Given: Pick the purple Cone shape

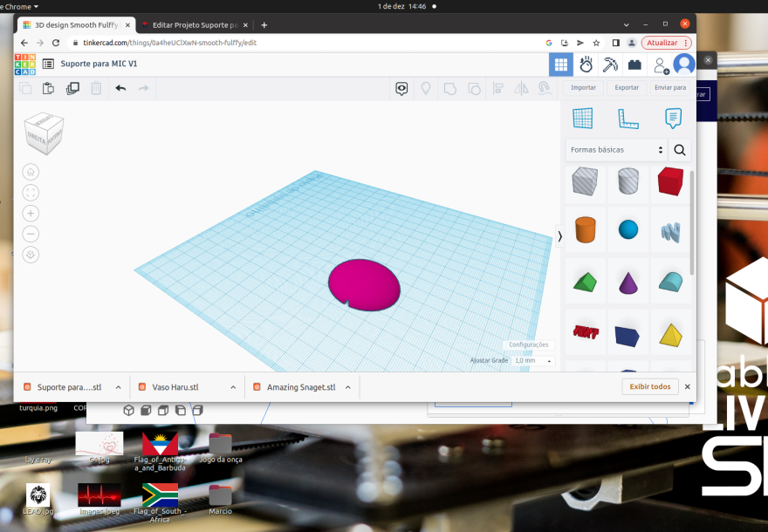Looking at the screenshot, I should 627,283.
